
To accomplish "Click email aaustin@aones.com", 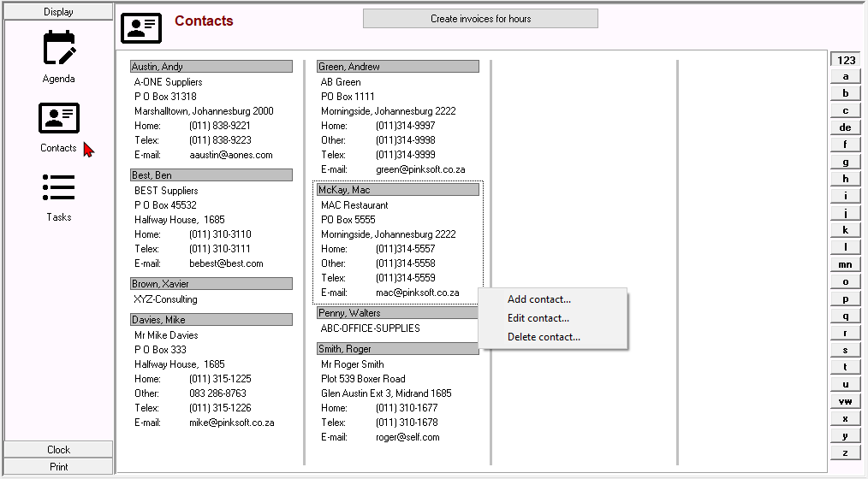I will 231,155.
